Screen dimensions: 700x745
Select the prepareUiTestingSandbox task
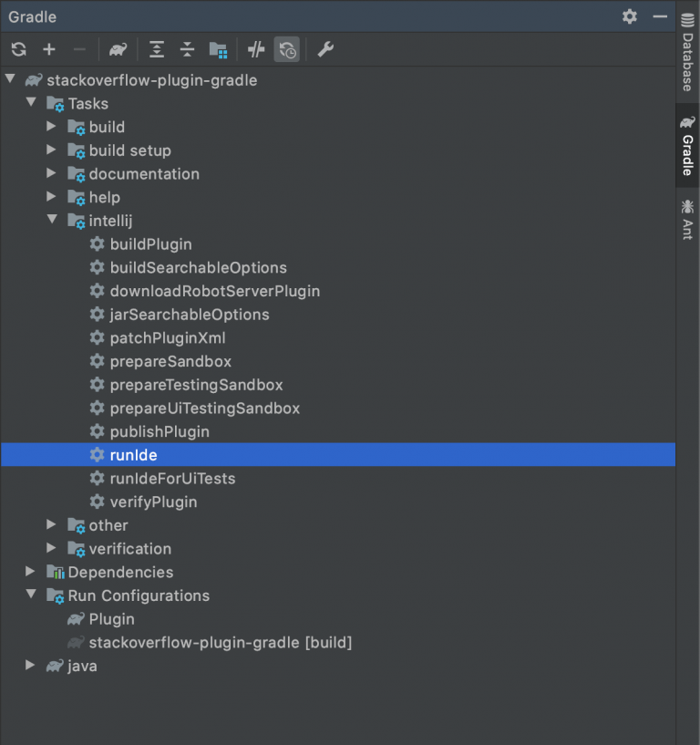(x=205, y=409)
